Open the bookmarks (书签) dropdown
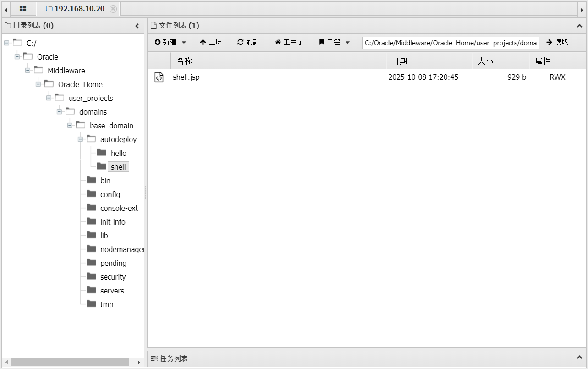The image size is (588, 369). point(335,42)
